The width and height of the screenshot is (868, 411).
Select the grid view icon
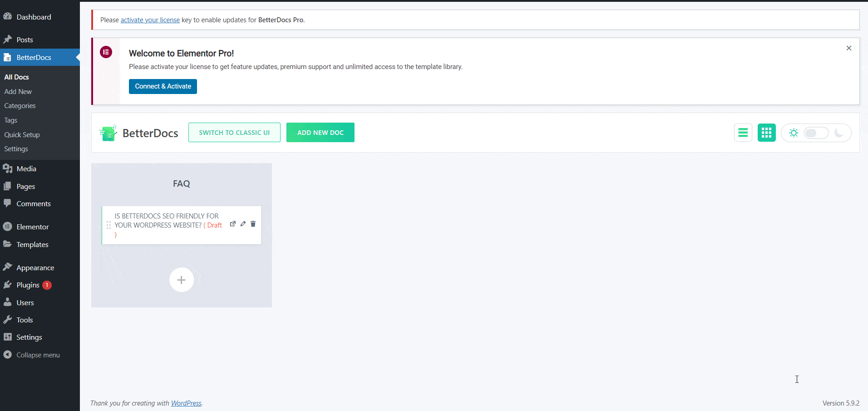tap(766, 132)
